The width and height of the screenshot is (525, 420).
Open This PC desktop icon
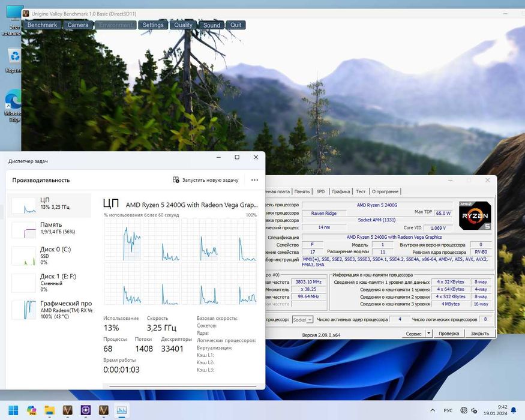coord(13,21)
